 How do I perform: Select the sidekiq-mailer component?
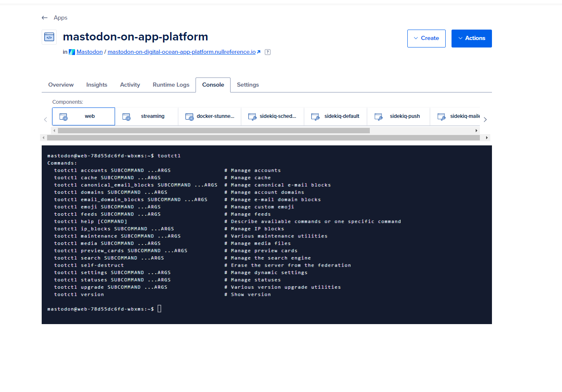click(455, 116)
